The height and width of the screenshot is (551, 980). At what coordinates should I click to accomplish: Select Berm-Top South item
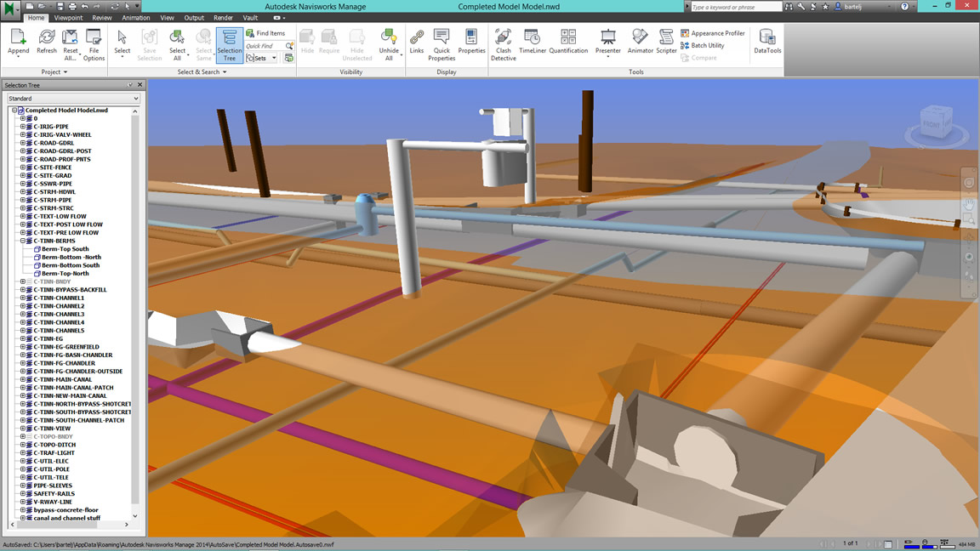(x=65, y=248)
